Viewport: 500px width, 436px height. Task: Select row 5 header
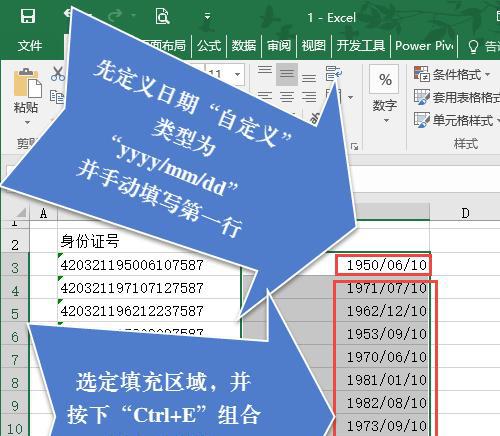pos(15,310)
